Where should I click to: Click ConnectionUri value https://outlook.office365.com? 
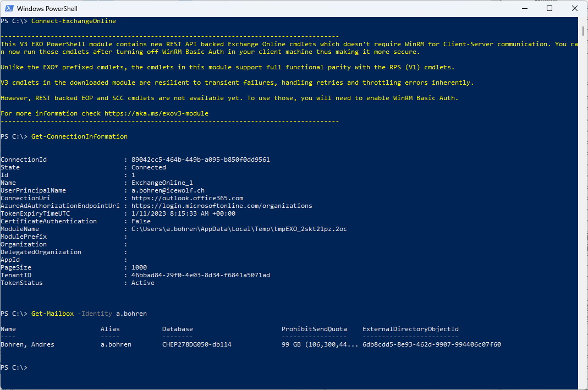click(187, 198)
